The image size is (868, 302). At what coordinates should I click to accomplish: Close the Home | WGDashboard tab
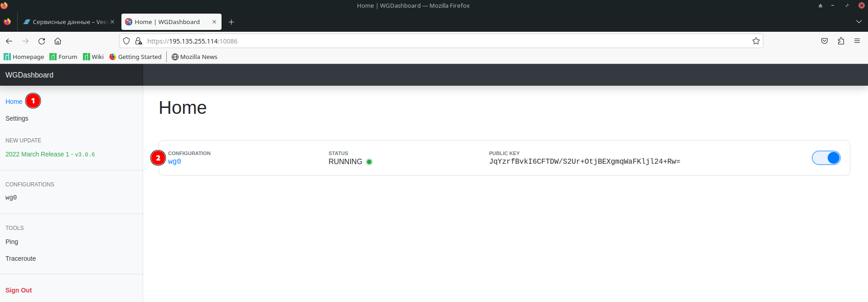[214, 22]
